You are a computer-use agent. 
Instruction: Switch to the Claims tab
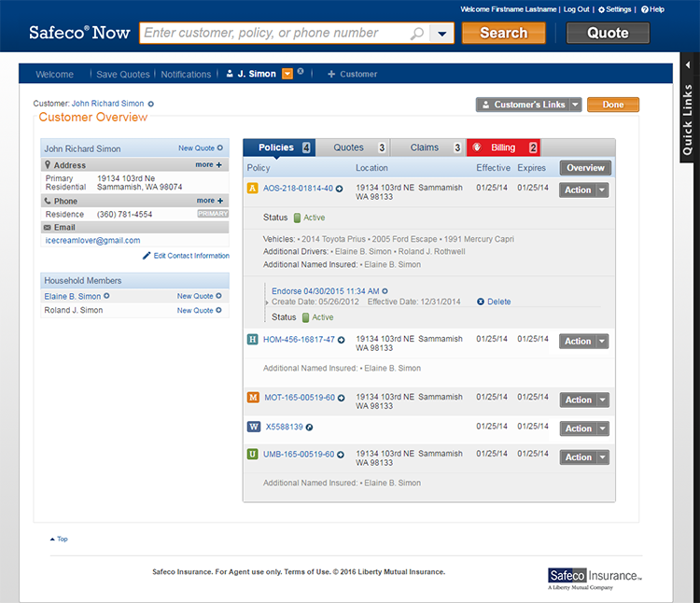(x=428, y=147)
